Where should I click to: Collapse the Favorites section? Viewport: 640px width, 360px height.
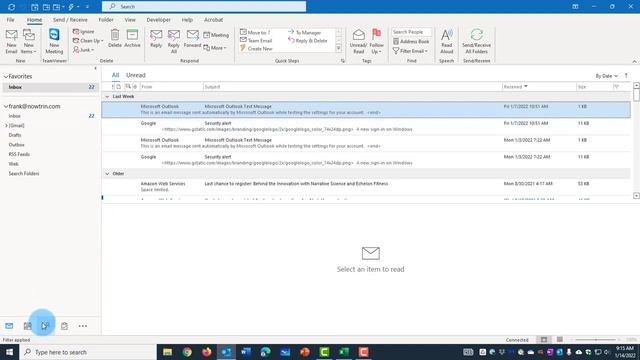[6, 77]
